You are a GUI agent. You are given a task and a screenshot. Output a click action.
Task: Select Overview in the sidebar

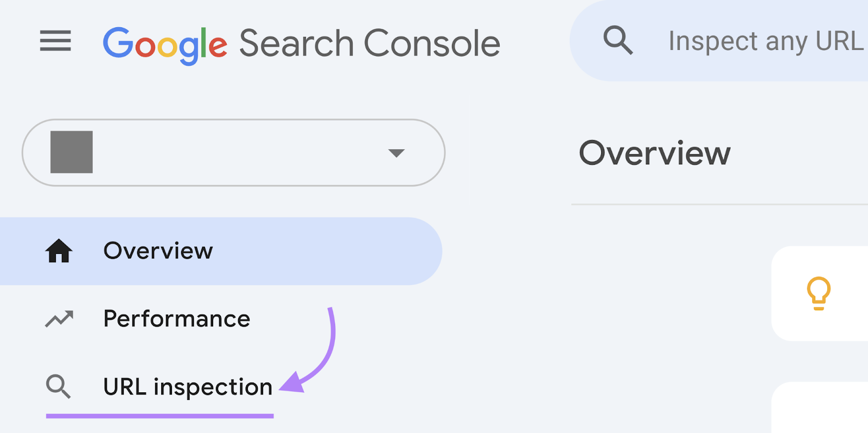click(158, 251)
